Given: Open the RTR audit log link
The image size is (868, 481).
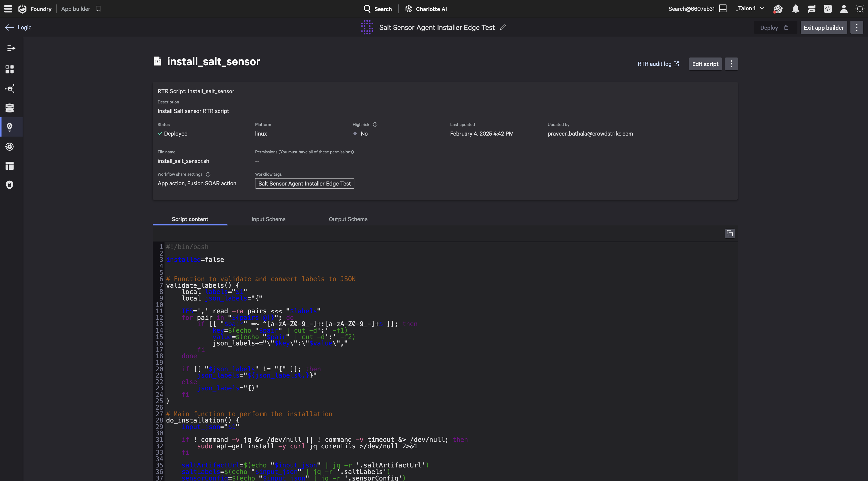Looking at the screenshot, I should pos(658,64).
